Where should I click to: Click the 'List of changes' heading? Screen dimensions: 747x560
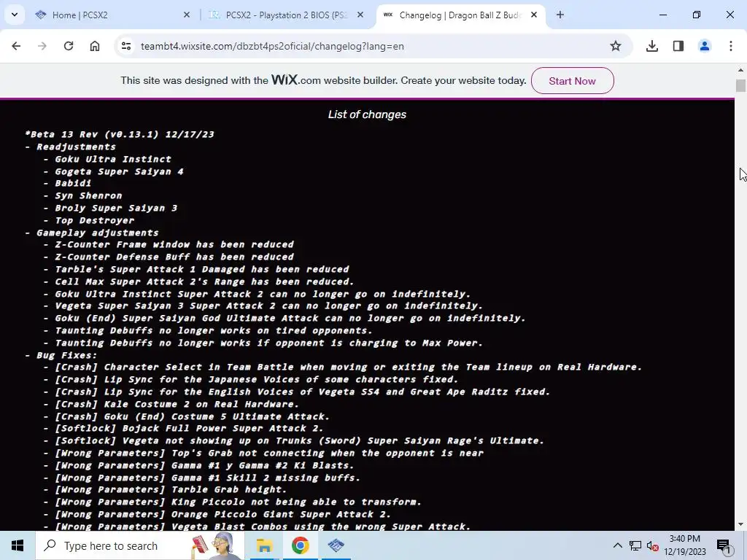[367, 114]
